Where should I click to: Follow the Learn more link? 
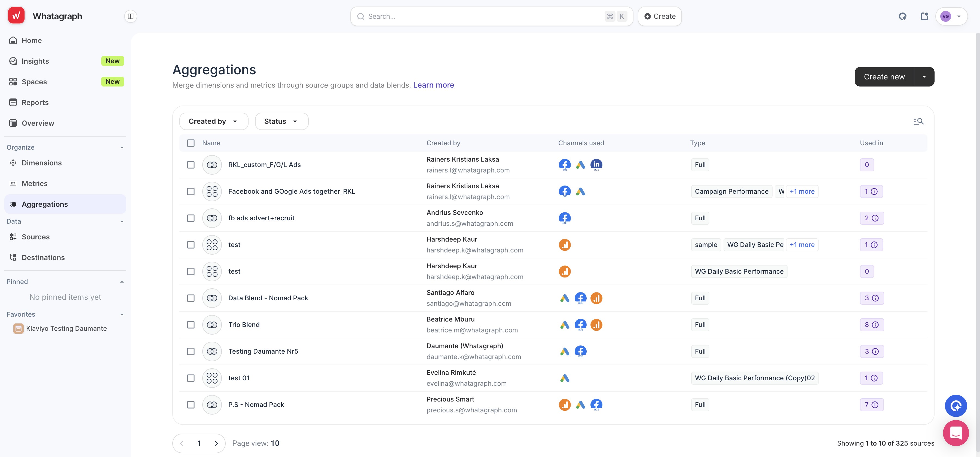[x=433, y=85]
